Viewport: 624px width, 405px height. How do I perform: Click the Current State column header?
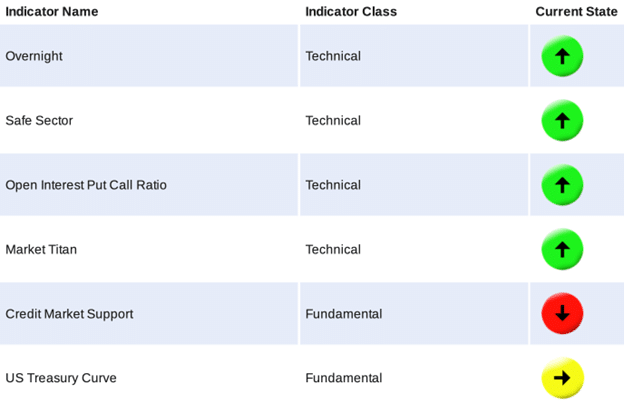pyautogui.click(x=576, y=12)
